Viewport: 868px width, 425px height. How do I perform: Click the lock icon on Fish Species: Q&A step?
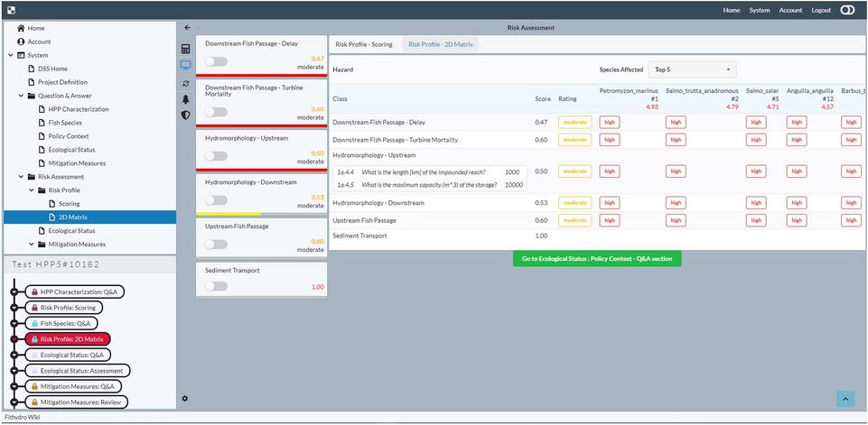[x=34, y=323]
